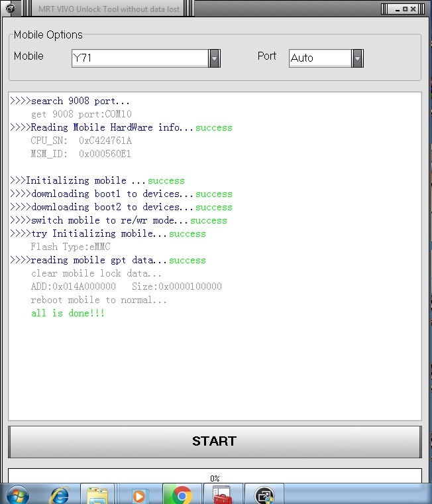Viewport: 432px width, 504px height.
Task: Click the 'ADD:0x014A000000' address log line
Action: click(127, 286)
